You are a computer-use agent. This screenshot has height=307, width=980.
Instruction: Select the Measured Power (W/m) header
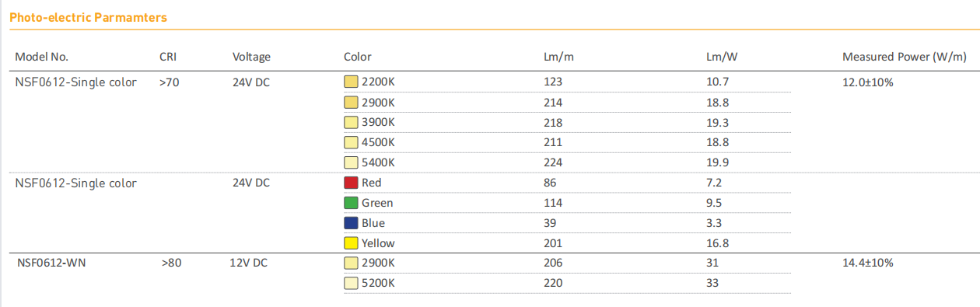pyautogui.click(x=905, y=57)
